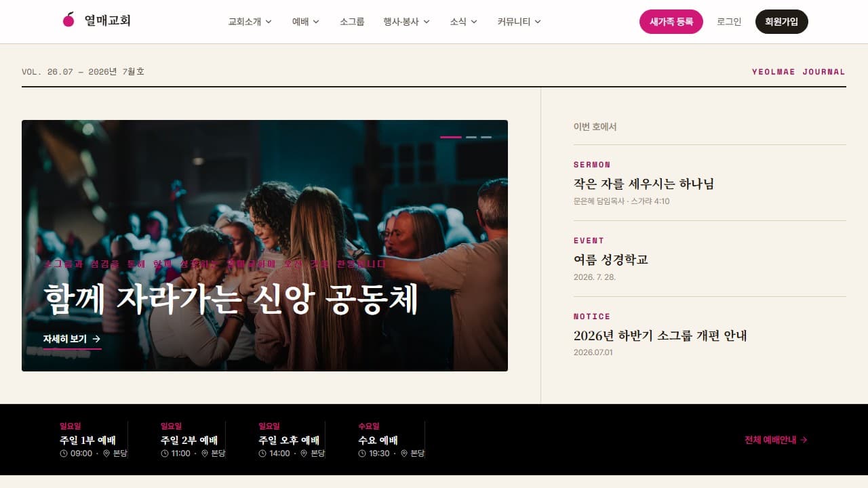Click the arrow icon after 전체 예배안내
The image size is (868, 488).
coord(804,440)
